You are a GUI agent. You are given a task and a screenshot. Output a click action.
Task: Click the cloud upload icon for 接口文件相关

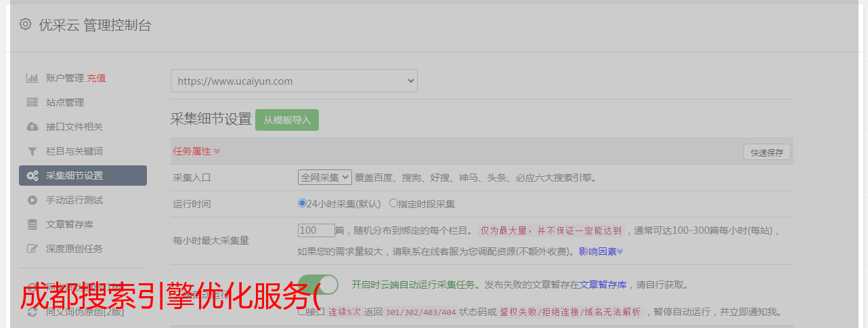pos(32,127)
